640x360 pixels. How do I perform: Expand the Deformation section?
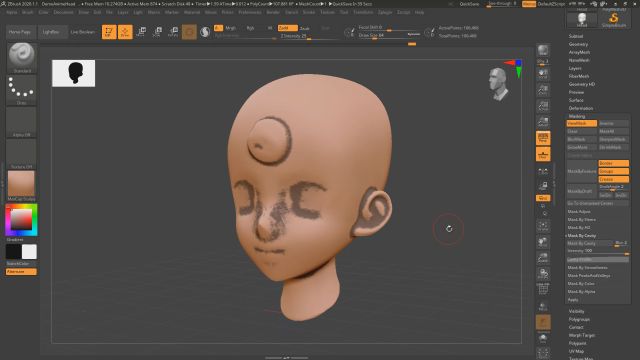(x=581, y=108)
